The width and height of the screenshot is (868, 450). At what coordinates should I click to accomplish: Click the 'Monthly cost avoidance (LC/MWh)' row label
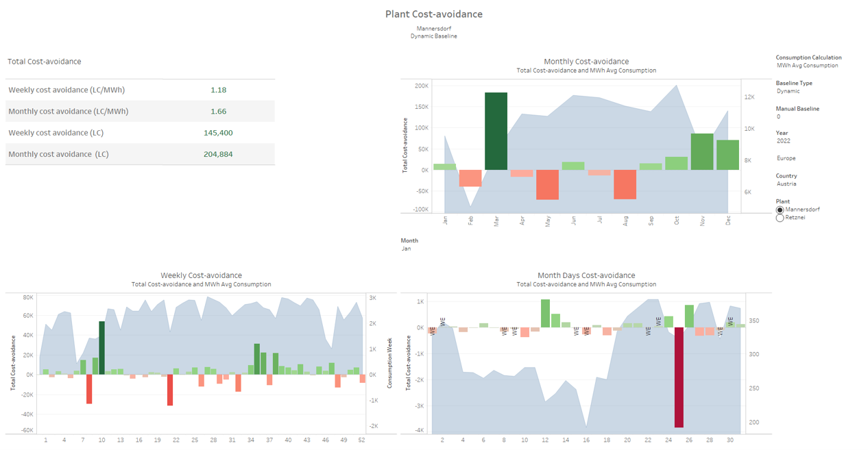(69, 111)
